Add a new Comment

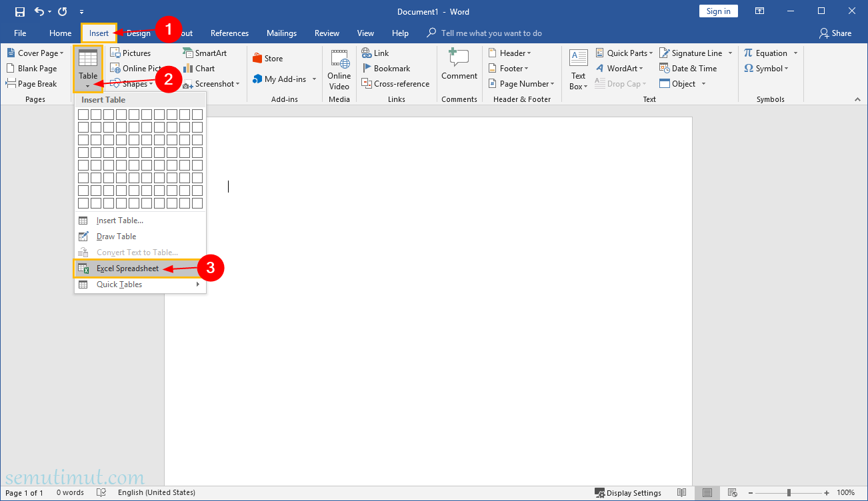pyautogui.click(x=459, y=65)
